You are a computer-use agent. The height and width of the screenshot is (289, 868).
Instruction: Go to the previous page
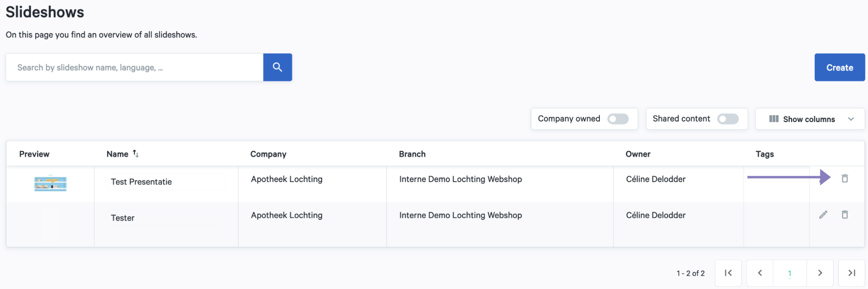click(x=760, y=273)
